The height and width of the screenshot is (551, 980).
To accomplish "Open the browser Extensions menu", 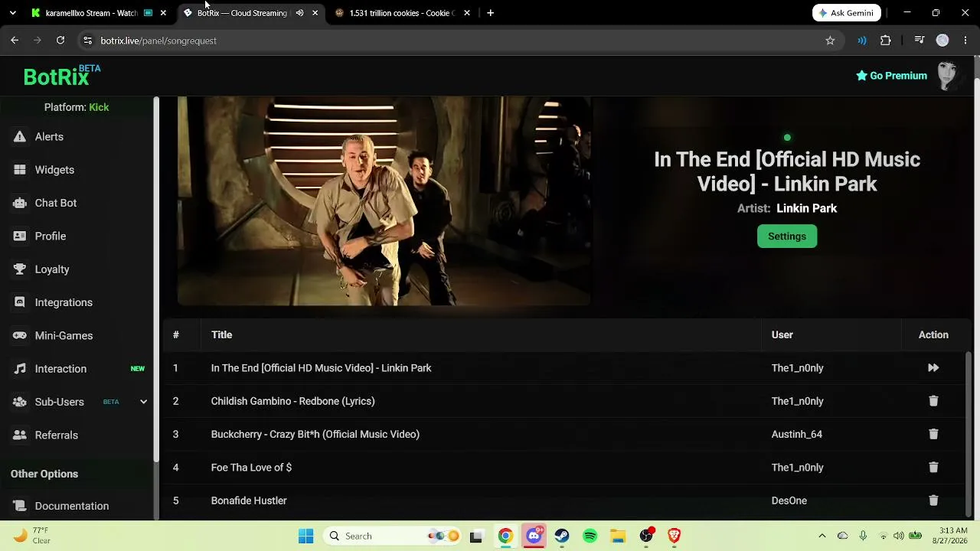I will [886, 41].
